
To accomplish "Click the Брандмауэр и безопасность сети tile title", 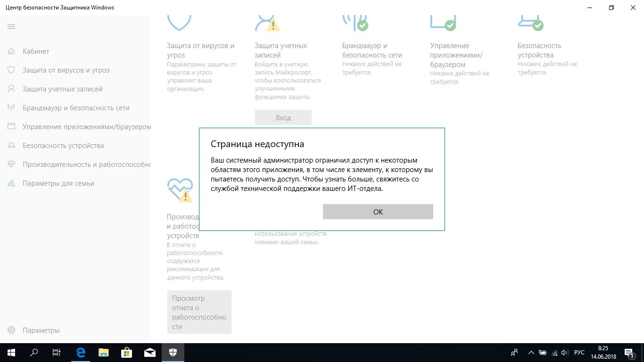I will (372, 50).
